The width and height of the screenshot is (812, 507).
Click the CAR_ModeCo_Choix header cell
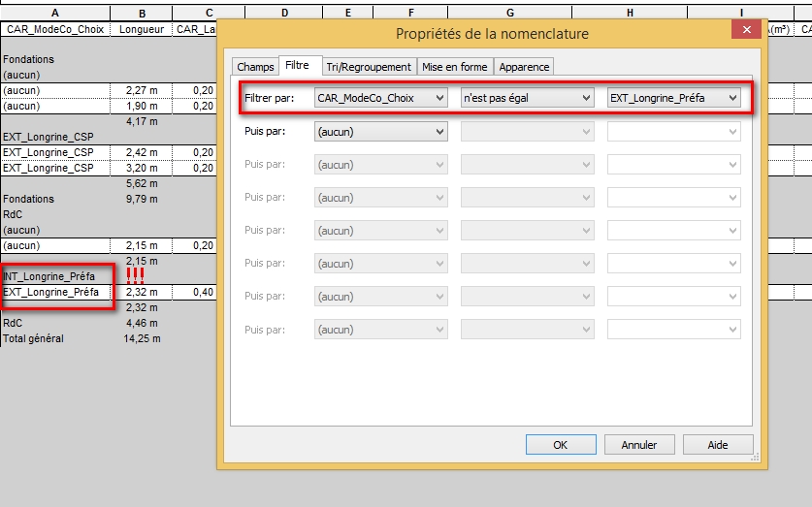54,29
